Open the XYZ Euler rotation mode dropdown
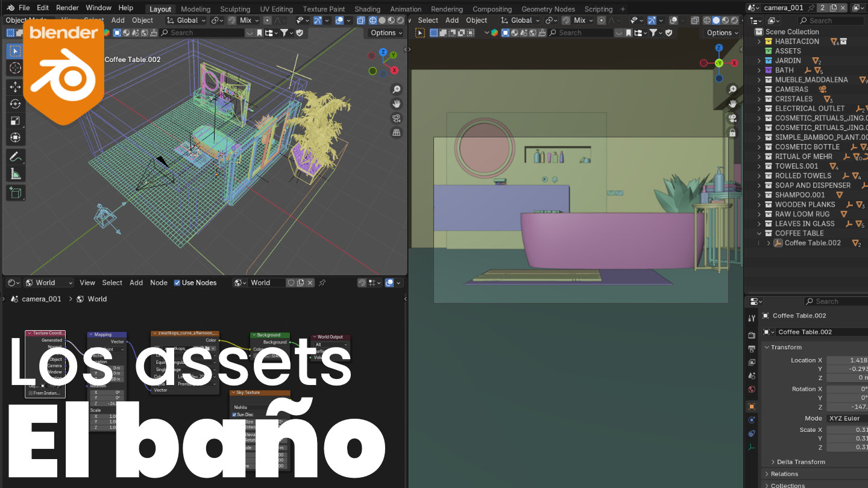The width and height of the screenshot is (868, 488). coord(847,418)
